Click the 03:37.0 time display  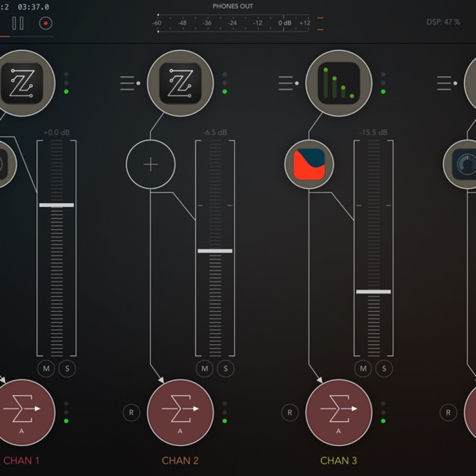[33, 7]
